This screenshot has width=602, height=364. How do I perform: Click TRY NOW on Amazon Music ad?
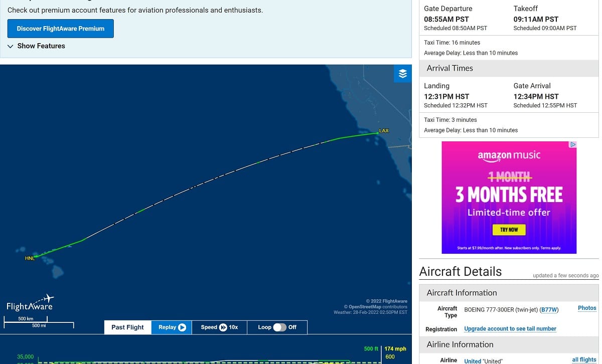(509, 230)
